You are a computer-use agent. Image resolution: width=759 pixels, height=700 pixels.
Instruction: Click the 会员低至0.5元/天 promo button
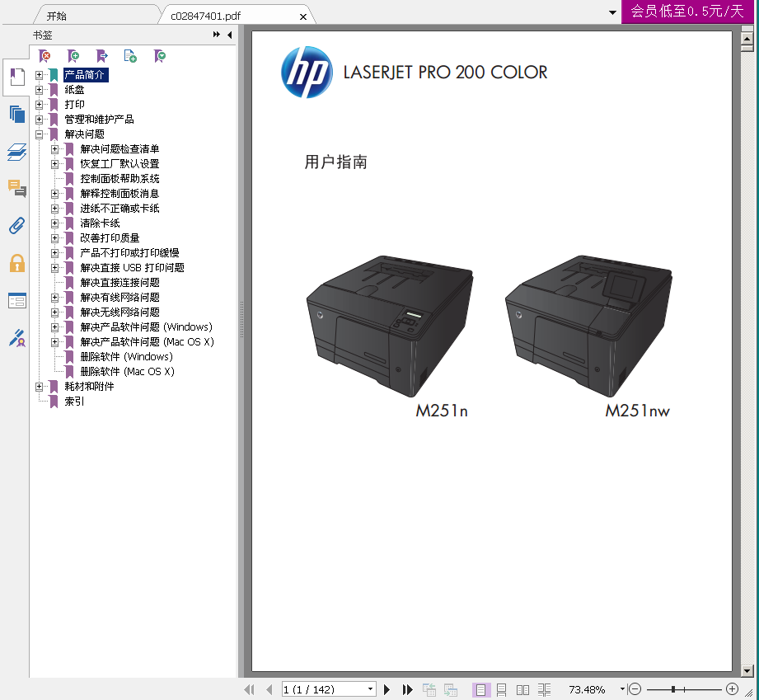(686, 12)
